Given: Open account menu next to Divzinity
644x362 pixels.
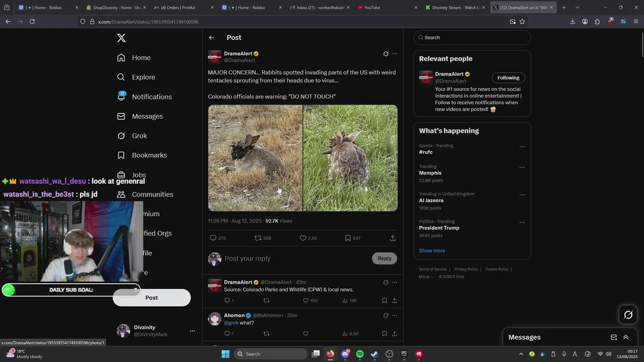Looking at the screenshot, I should pyautogui.click(x=192, y=331).
